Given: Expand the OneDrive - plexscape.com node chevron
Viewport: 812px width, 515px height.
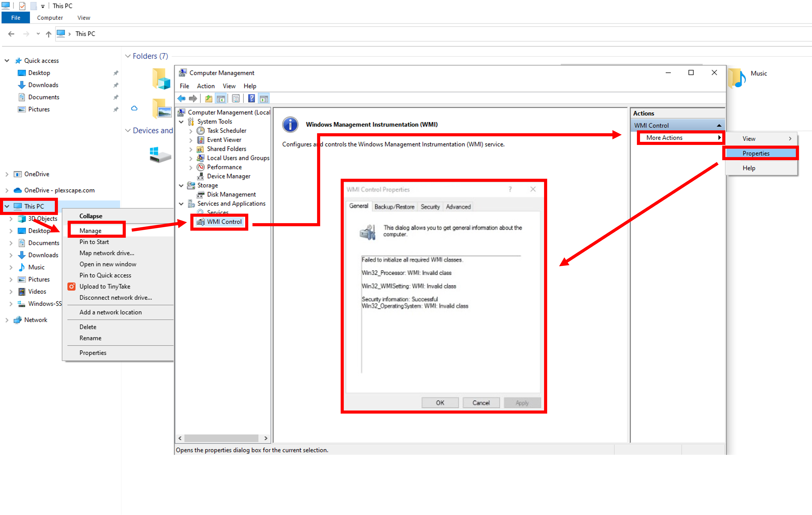Looking at the screenshot, I should tap(7, 190).
